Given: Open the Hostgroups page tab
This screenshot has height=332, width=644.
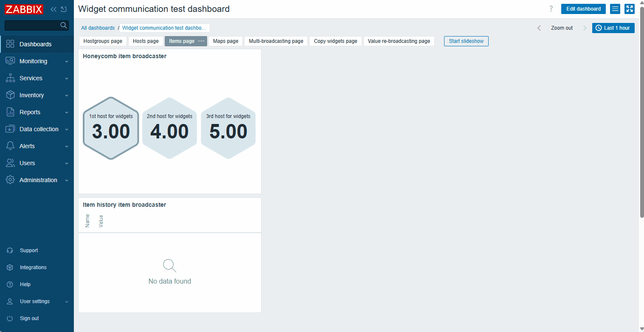Looking at the screenshot, I should pos(103,41).
